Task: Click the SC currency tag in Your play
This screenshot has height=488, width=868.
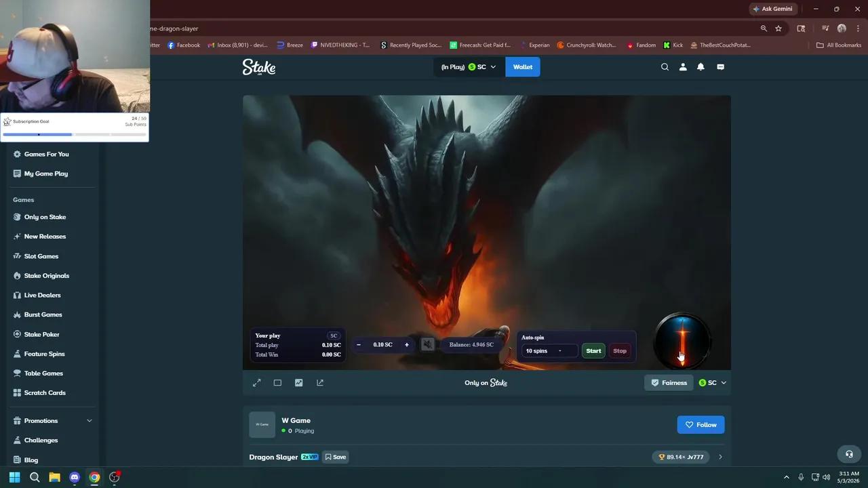Action: point(334,335)
